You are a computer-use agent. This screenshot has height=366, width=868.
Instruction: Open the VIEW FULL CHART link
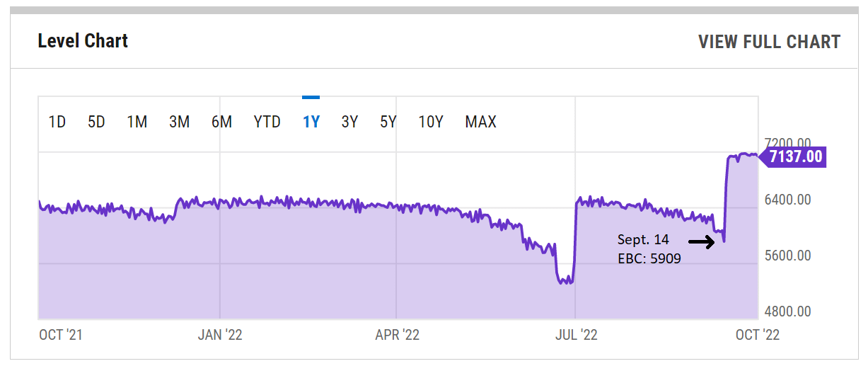769,42
